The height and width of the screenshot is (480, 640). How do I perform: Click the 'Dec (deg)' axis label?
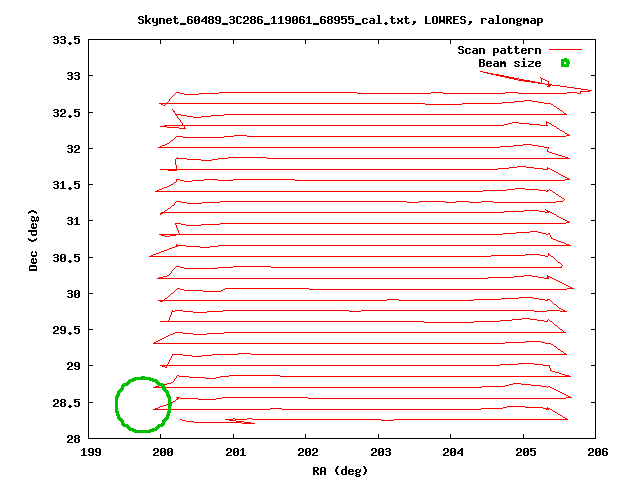tap(33, 240)
